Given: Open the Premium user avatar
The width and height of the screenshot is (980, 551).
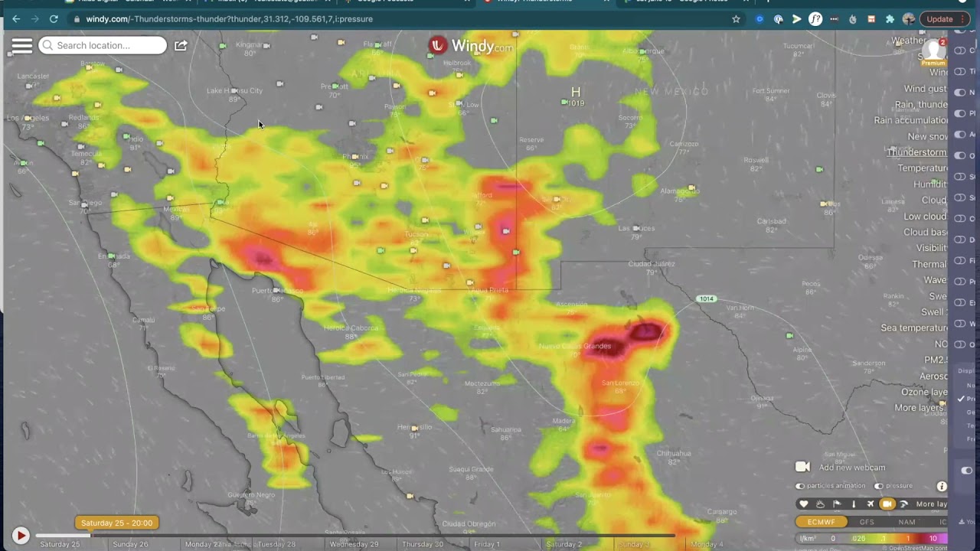Looking at the screenshot, I should [933, 51].
